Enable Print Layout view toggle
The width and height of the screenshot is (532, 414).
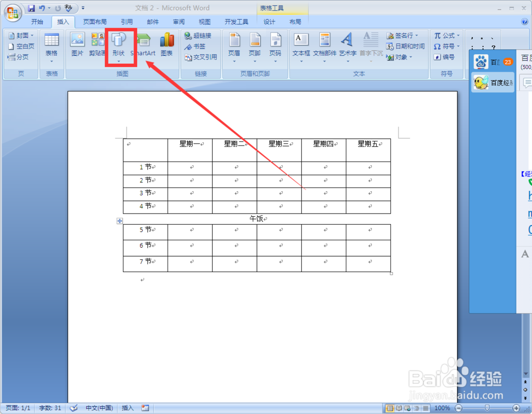(x=390, y=408)
